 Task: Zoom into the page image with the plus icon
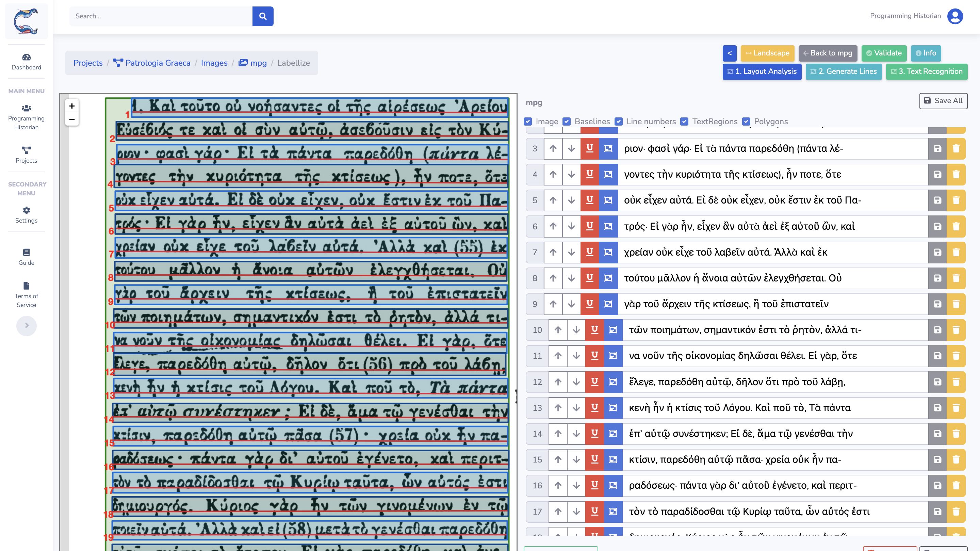coord(71,106)
